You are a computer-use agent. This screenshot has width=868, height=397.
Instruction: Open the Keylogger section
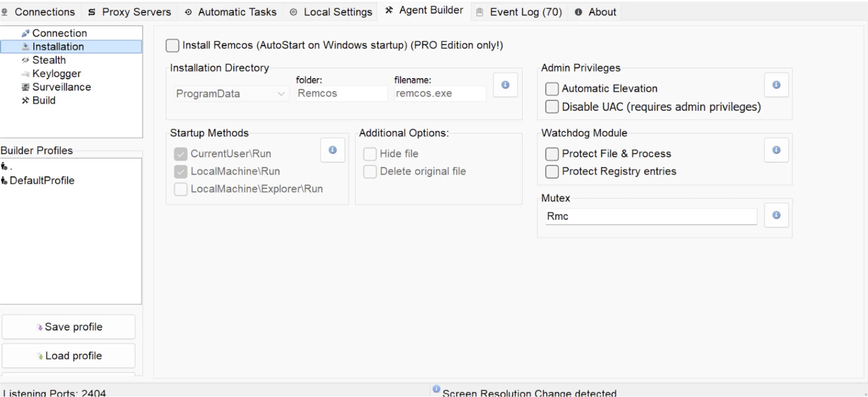click(x=56, y=73)
